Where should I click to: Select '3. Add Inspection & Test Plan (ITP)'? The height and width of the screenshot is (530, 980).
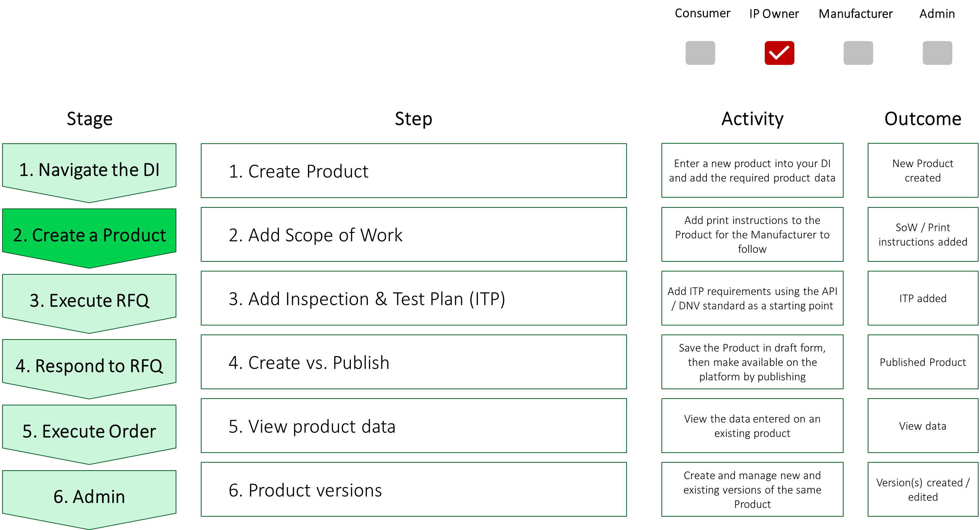tap(414, 298)
